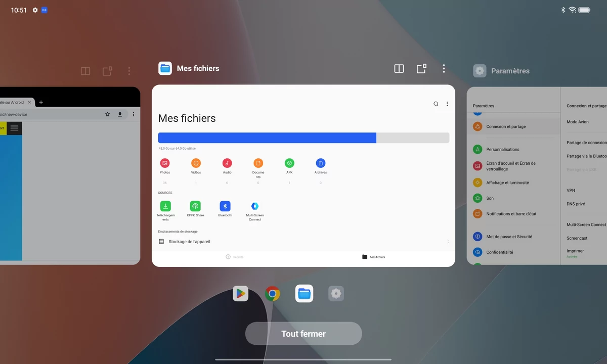The height and width of the screenshot is (364, 607).
Task: Tap battery icon in status bar
Action: (584, 10)
